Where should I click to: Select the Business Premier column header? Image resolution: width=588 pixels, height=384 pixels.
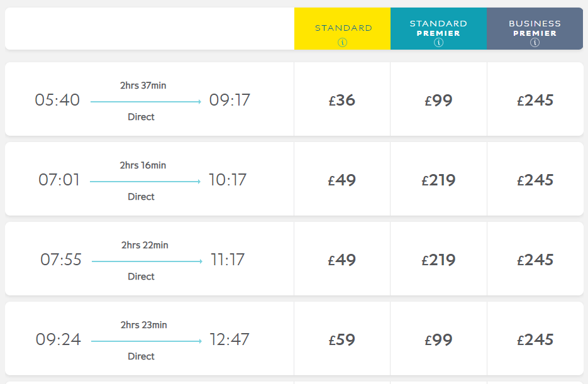tap(535, 28)
